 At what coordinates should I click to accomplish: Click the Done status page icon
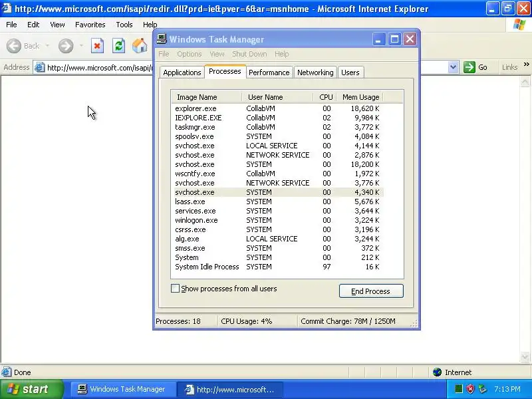pos(7,372)
